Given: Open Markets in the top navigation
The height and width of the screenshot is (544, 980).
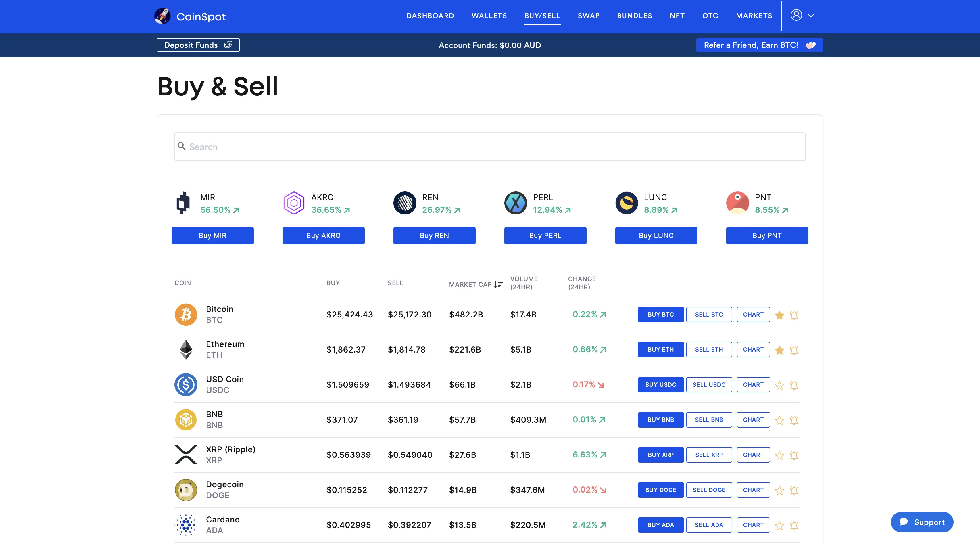Looking at the screenshot, I should pyautogui.click(x=754, y=16).
